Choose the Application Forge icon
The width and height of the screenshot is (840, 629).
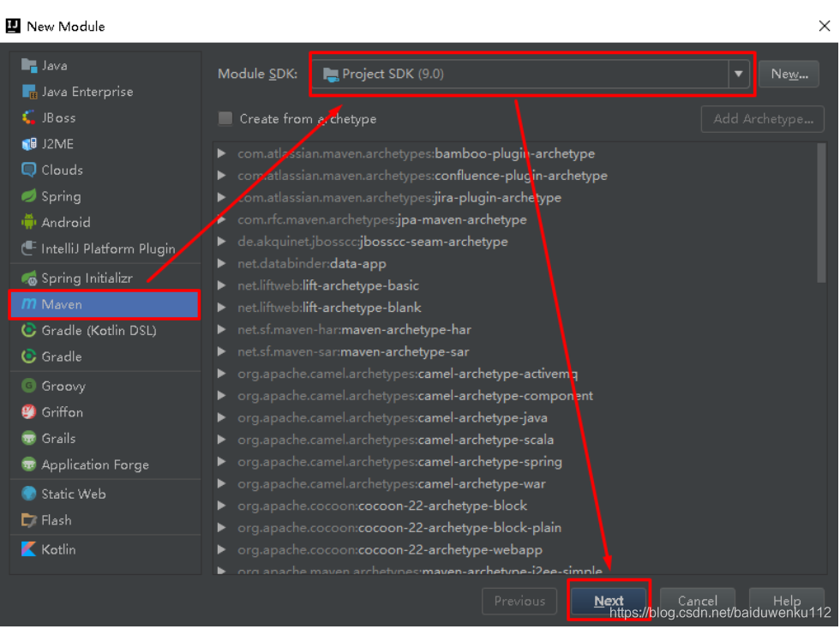29,464
